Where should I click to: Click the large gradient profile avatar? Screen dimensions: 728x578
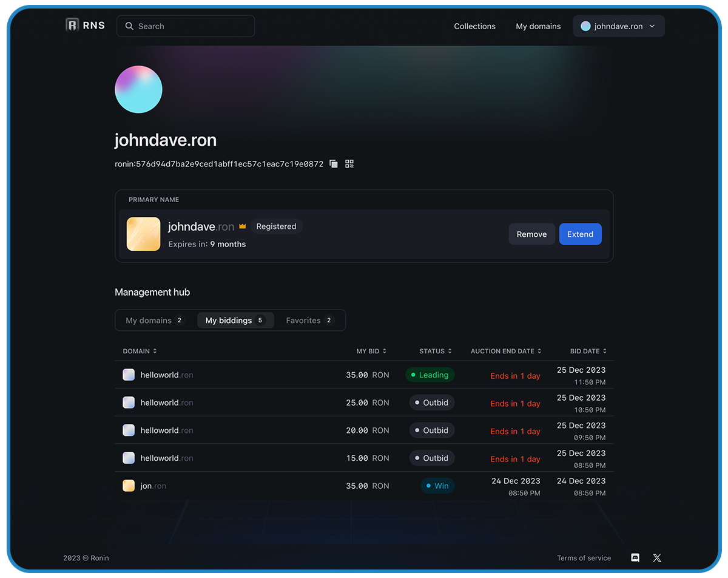[138, 89]
